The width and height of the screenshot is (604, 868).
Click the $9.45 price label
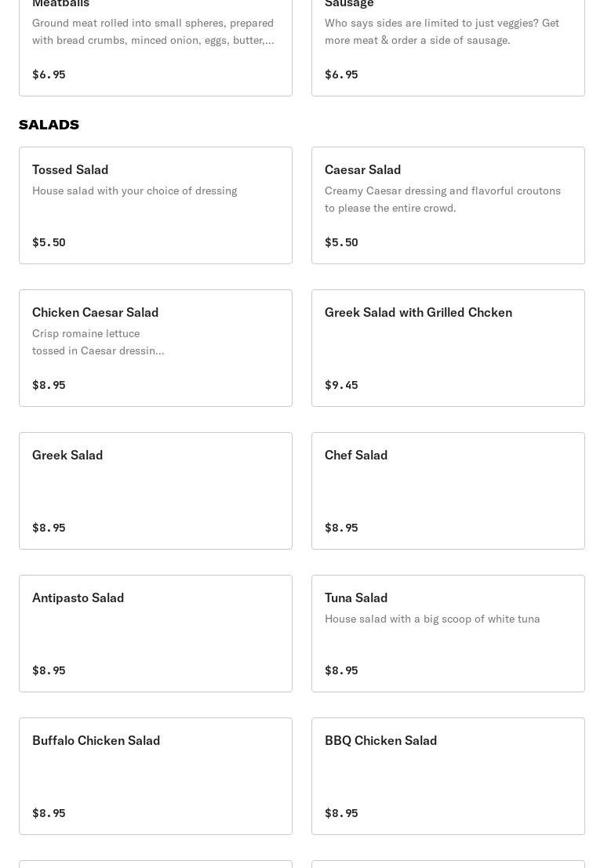click(x=341, y=385)
